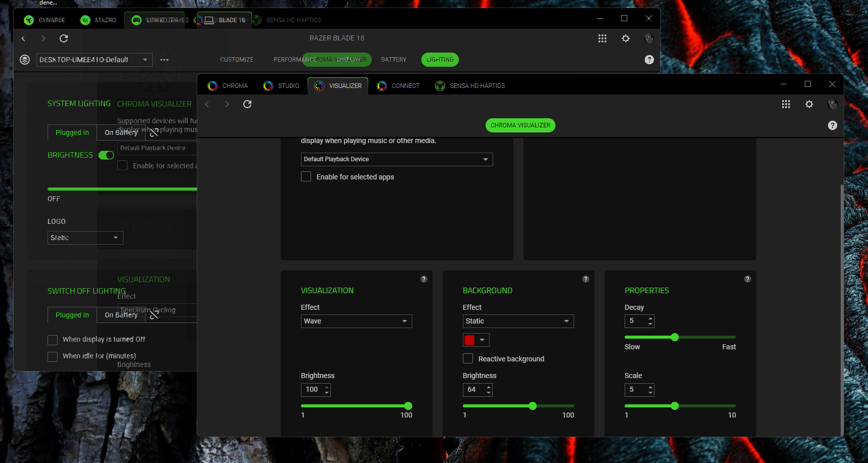
Task: Click the profile icon beside DESKTOP-UMEE4IO-Default
Action: pyautogui.click(x=25, y=60)
